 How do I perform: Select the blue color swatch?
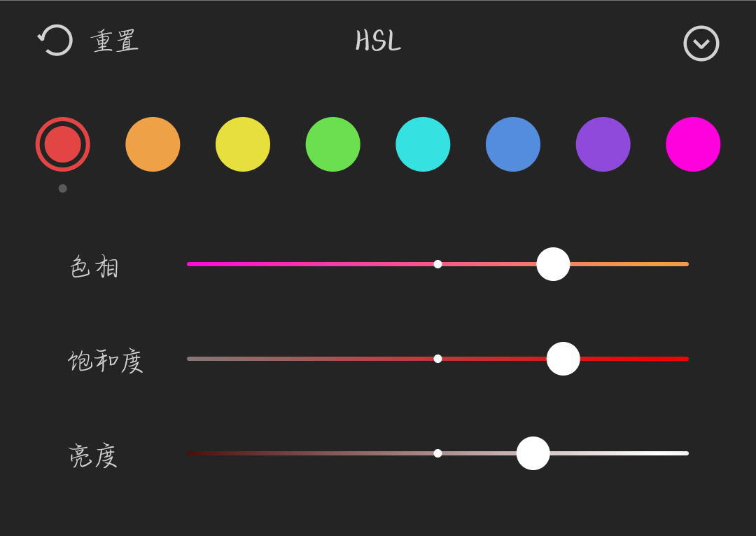pyautogui.click(x=513, y=144)
